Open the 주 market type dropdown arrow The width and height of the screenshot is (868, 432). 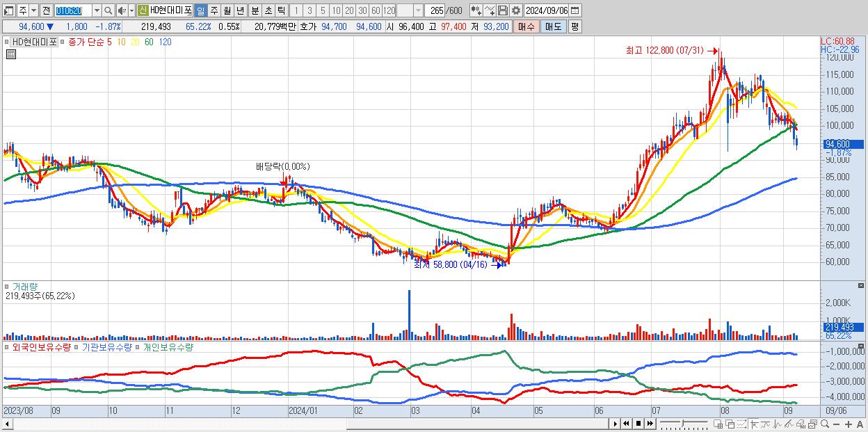33,10
